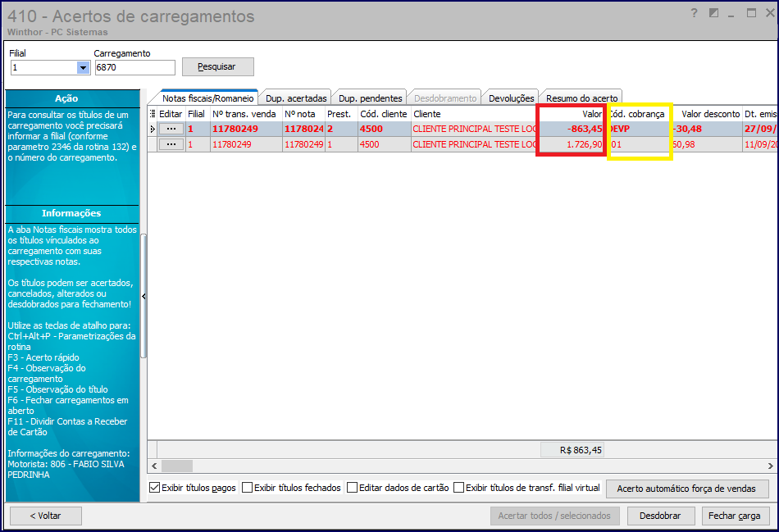This screenshot has width=779, height=532.
Task: Click the Carregamento input field
Action: click(134, 67)
